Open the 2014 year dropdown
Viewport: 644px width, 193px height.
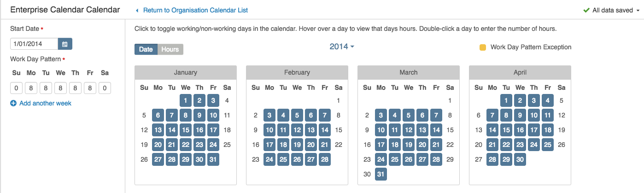[x=342, y=47]
